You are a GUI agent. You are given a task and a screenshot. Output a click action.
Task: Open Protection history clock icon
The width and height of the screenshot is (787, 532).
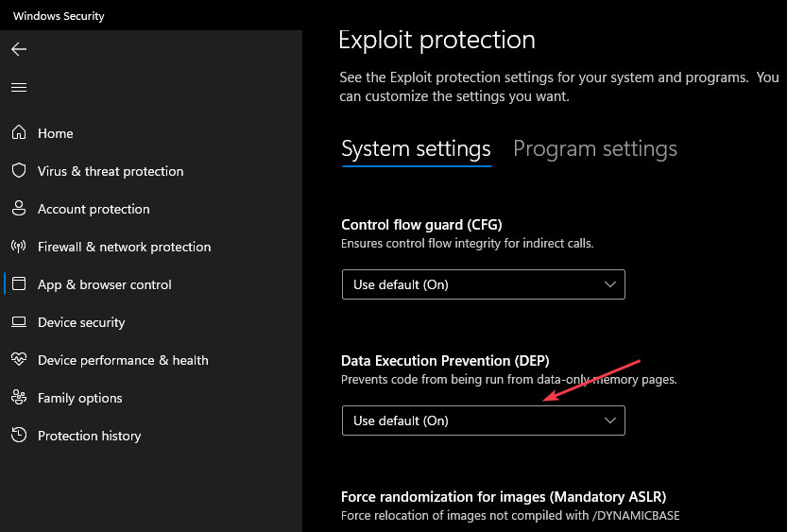tap(19, 435)
